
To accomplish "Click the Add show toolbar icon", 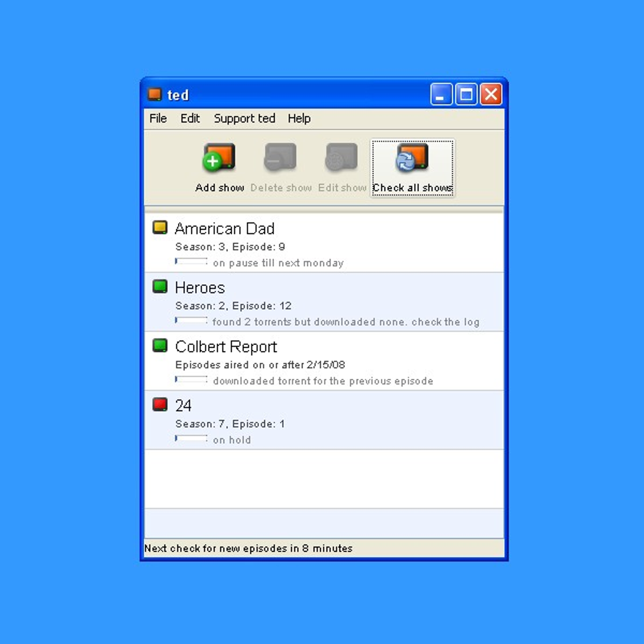I will click(219, 158).
